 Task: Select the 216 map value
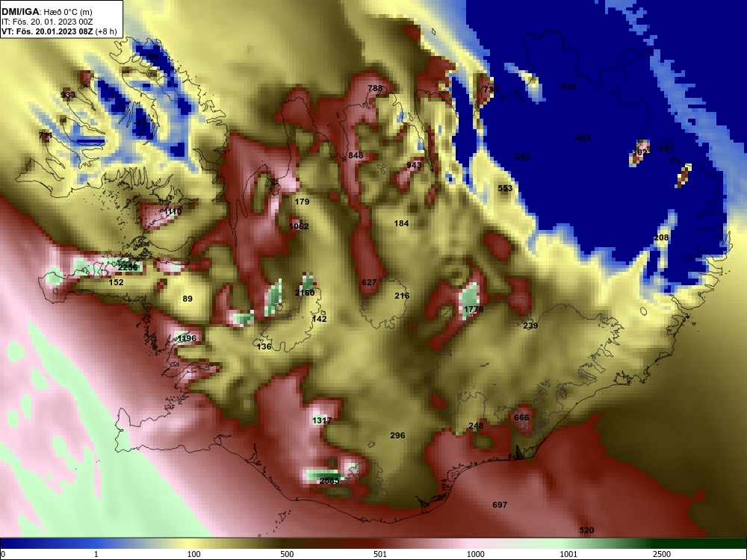(402, 296)
